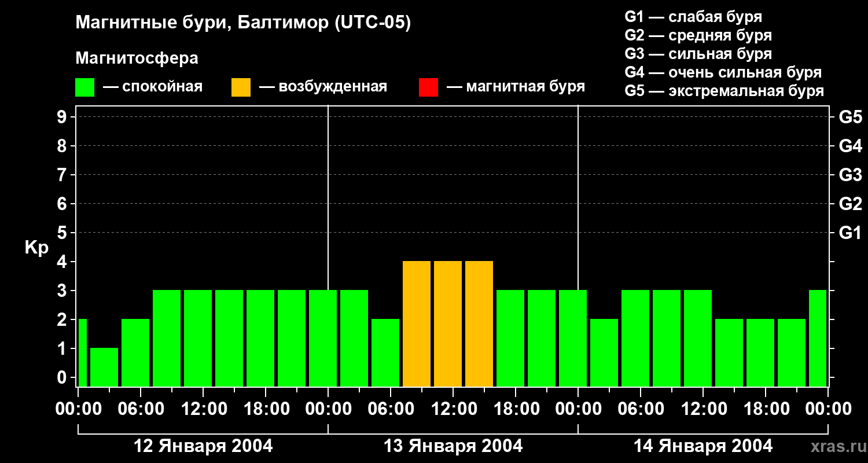Click the '14 Января 2004' date label
The width and height of the screenshot is (868, 463).
tap(703, 446)
